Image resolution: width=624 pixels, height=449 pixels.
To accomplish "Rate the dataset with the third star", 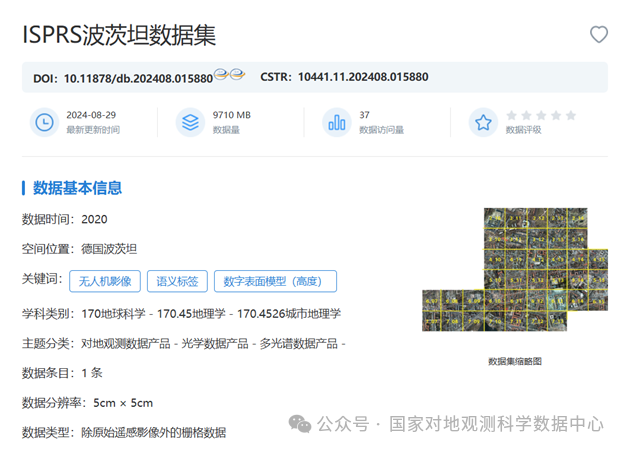I will coord(541,115).
